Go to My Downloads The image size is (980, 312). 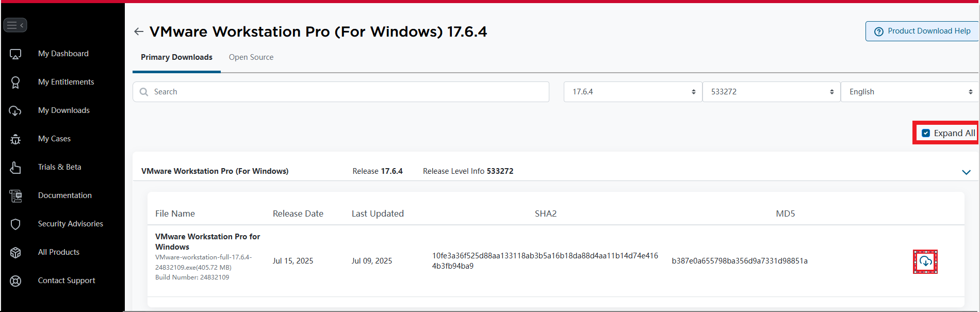[64, 110]
